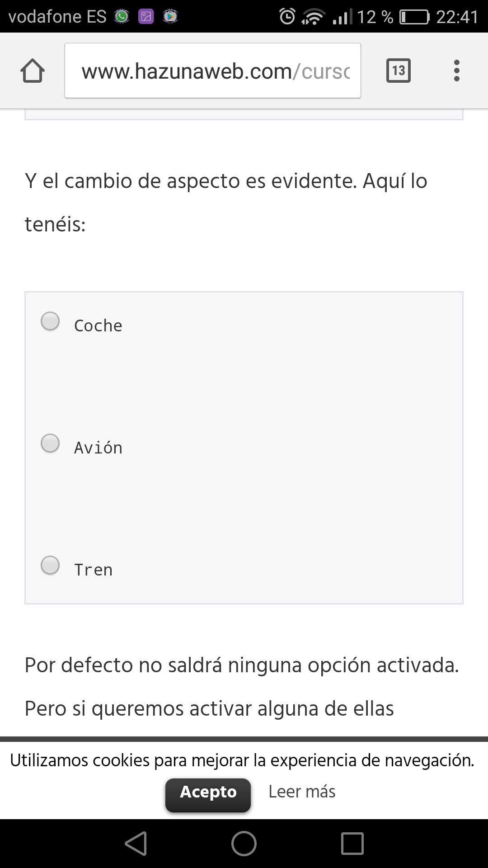Click the Coche option label
The image size is (488, 868).
[98, 326]
